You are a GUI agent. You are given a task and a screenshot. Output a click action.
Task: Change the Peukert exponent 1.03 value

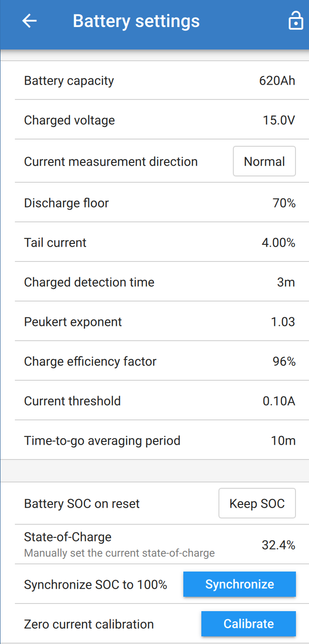283,322
